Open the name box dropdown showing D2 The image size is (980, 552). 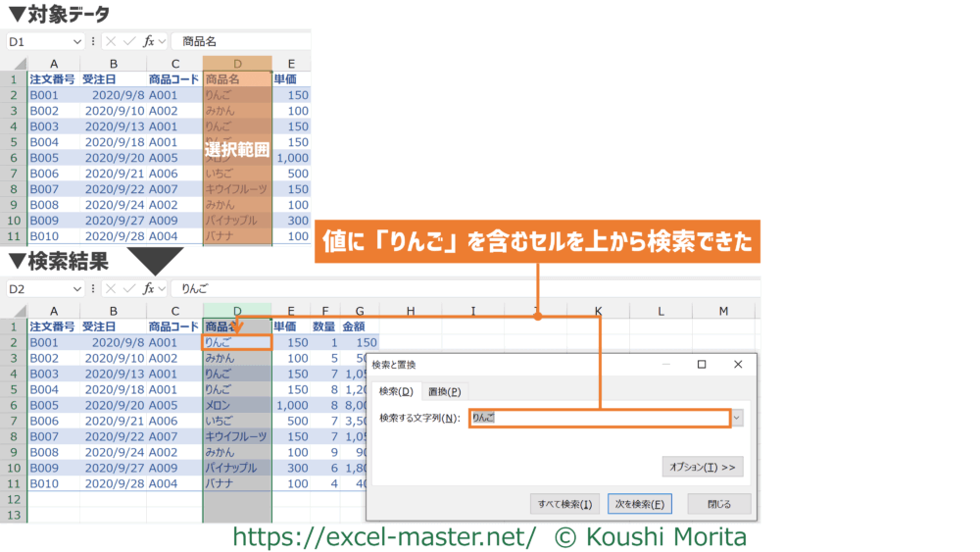[77, 289]
